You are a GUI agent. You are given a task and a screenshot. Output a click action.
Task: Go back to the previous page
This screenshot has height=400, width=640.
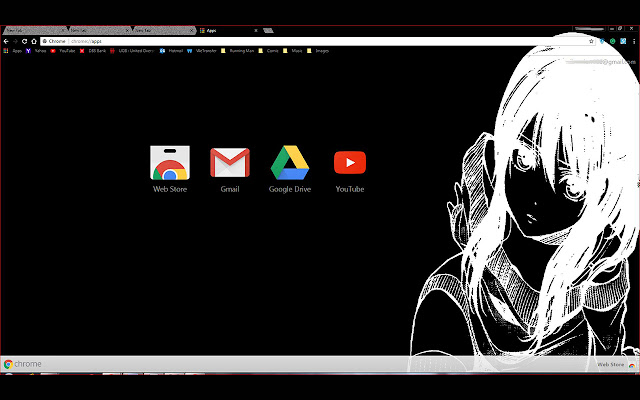pyautogui.click(x=6, y=41)
